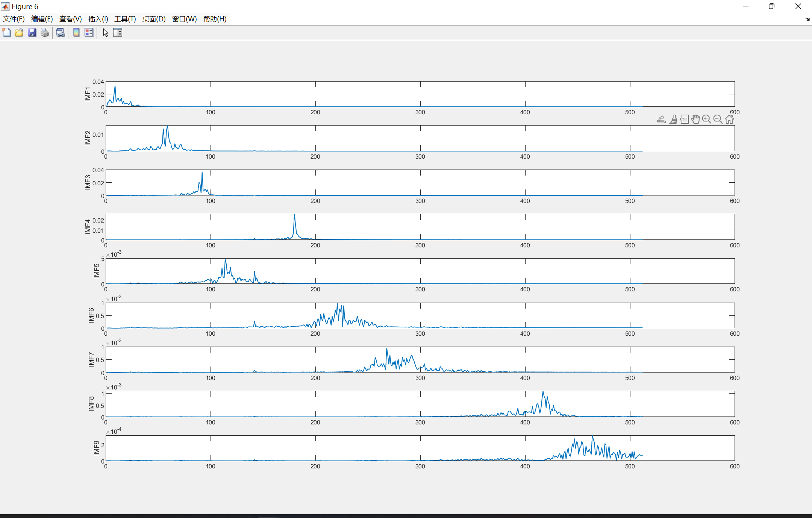Click the IMF4 peak in the fourth subplot

click(294, 216)
